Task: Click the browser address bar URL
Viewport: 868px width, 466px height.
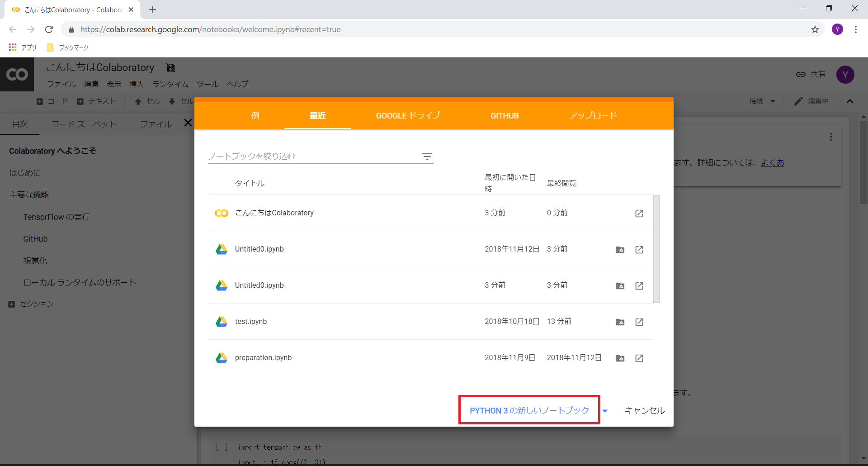Action: pyautogui.click(x=210, y=29)
